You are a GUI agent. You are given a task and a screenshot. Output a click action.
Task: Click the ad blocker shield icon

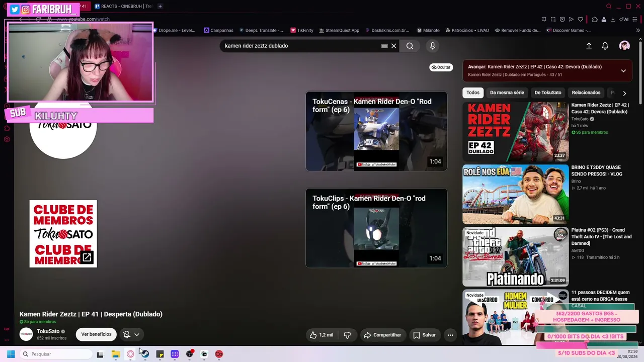coord(562,19)
